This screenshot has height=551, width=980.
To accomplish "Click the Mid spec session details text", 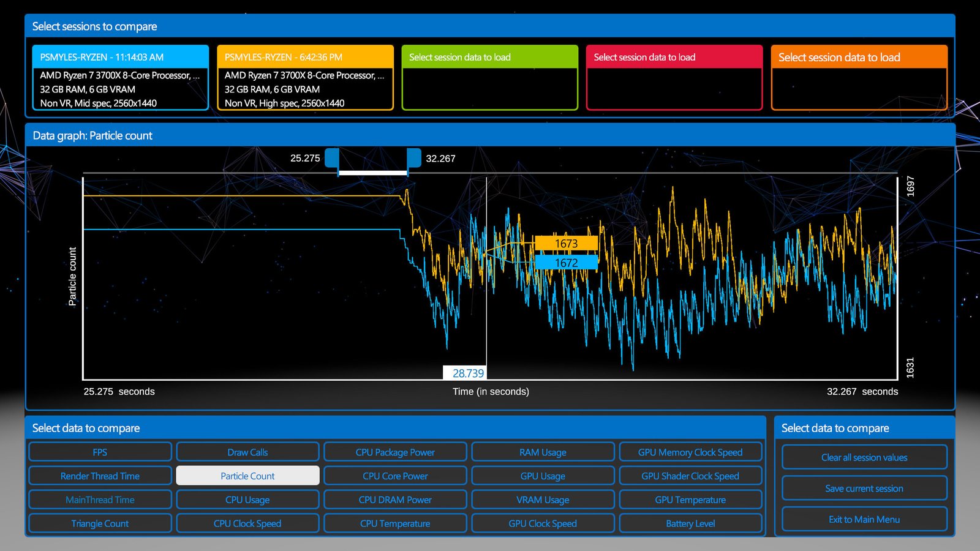I will [x=99, y=103].
